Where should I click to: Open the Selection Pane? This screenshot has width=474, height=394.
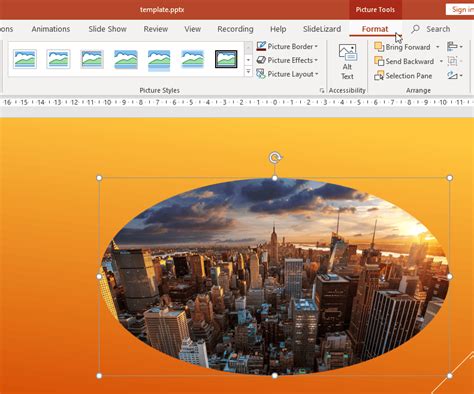pyautogui.click(x=403, y=76)
